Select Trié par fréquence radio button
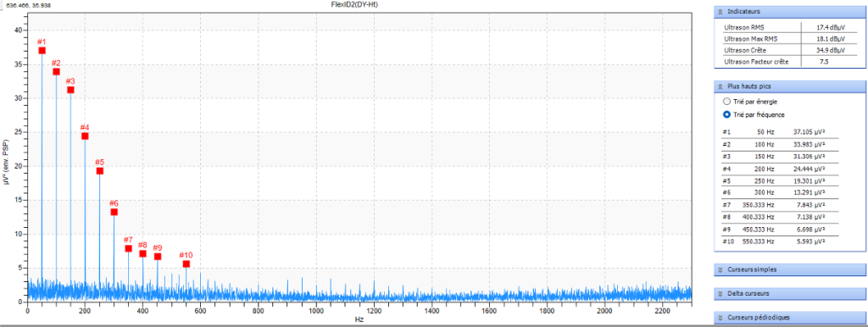 [x=726, y=114]
